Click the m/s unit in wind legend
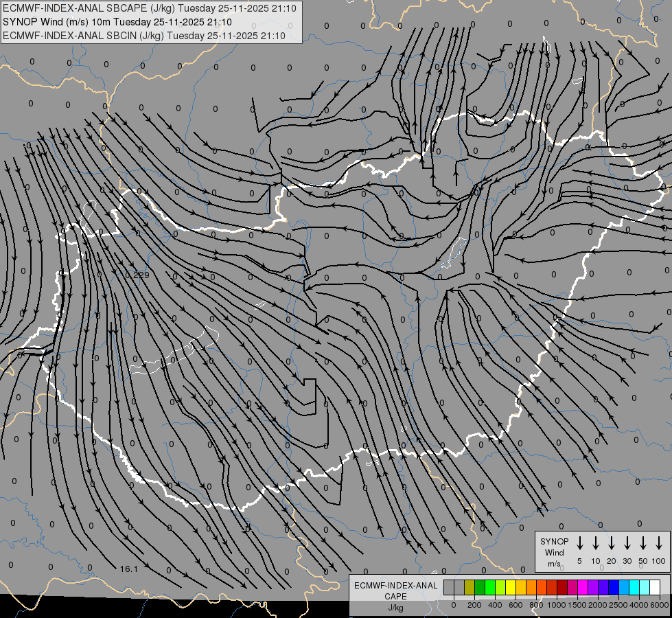This screenshot has height=618, width=672. pos(554,564)
